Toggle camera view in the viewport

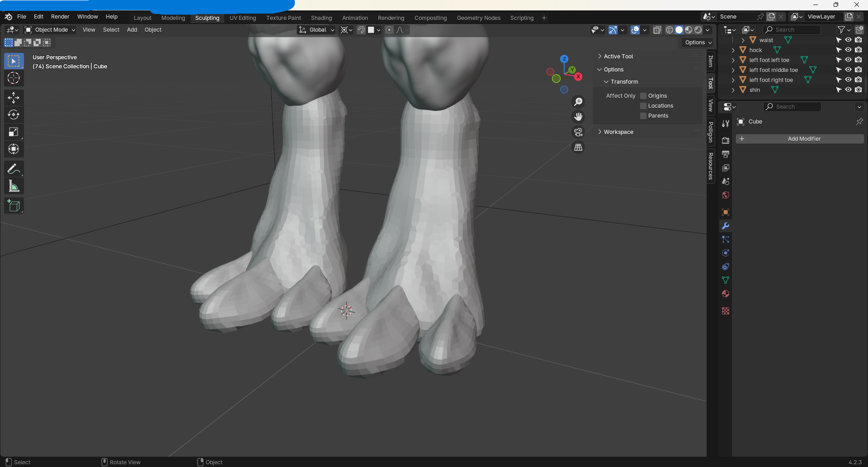(578, 132)
